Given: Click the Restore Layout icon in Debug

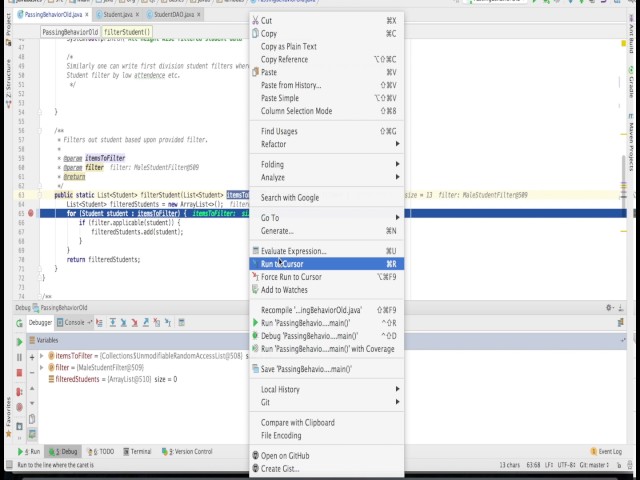Looking at the screenshot, I should coord(621,322).
